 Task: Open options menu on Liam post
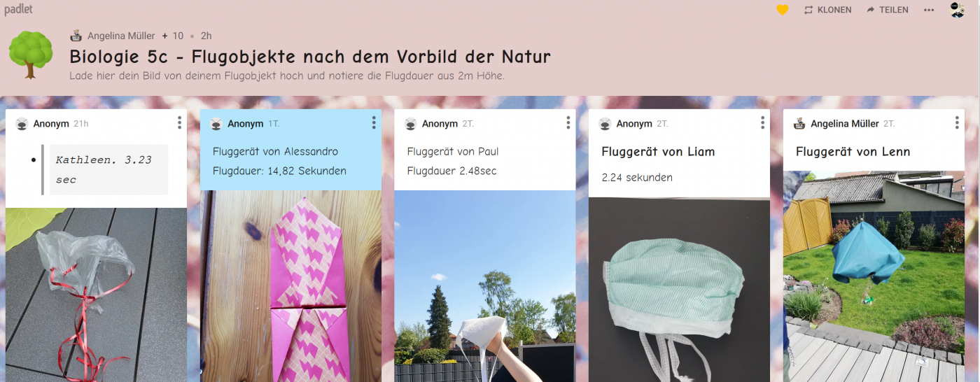[762, 123]
